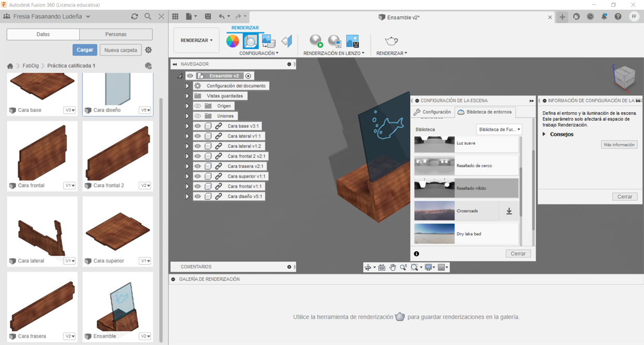Open the CONFIGURACIÓN dropdown menu
Image resolution: width=644 pixels, height=345 pixels.
tap(259, 53)
